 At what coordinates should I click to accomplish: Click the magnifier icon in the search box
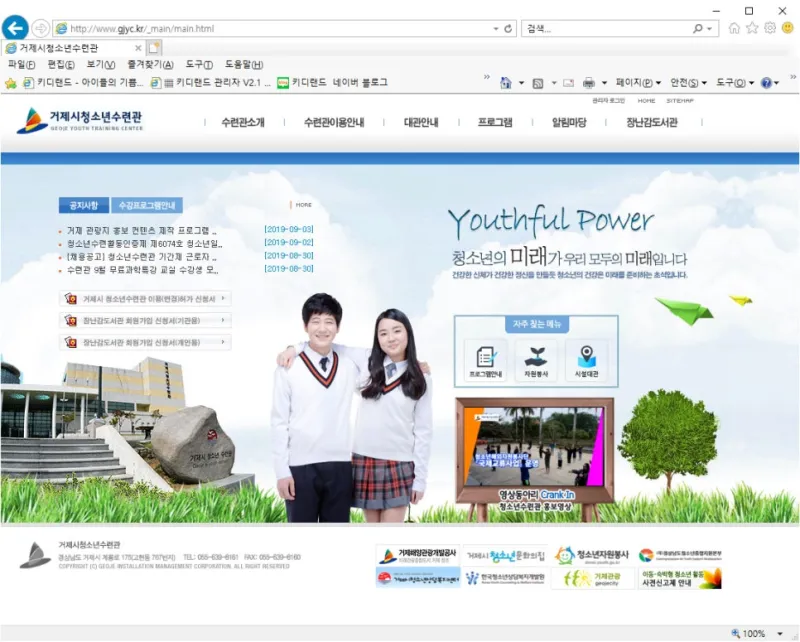click(x=697, y=29)
